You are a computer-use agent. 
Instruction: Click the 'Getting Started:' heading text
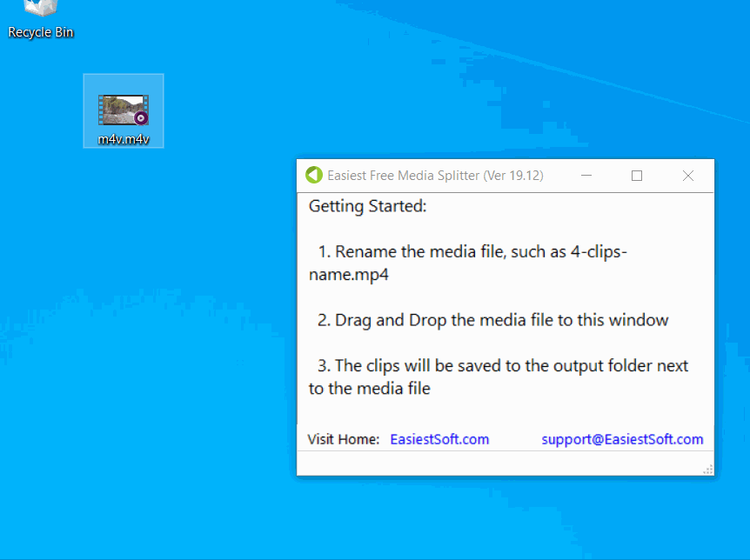click(x=367, y=206)
